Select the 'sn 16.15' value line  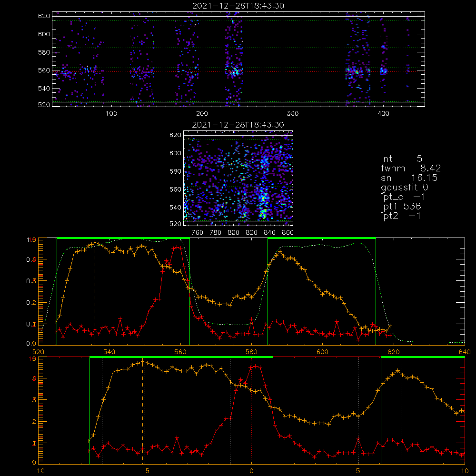tap(409, 178)
